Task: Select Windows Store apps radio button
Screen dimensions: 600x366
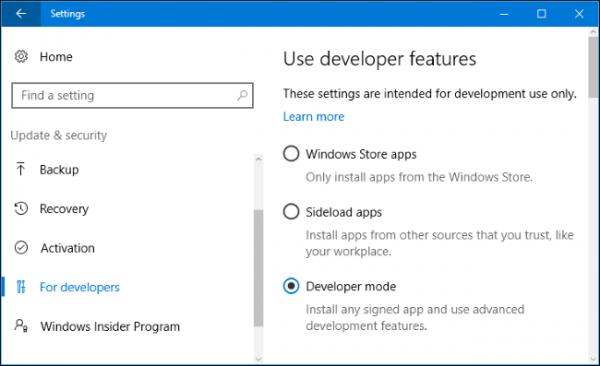Action: click(x=291, y=154)
